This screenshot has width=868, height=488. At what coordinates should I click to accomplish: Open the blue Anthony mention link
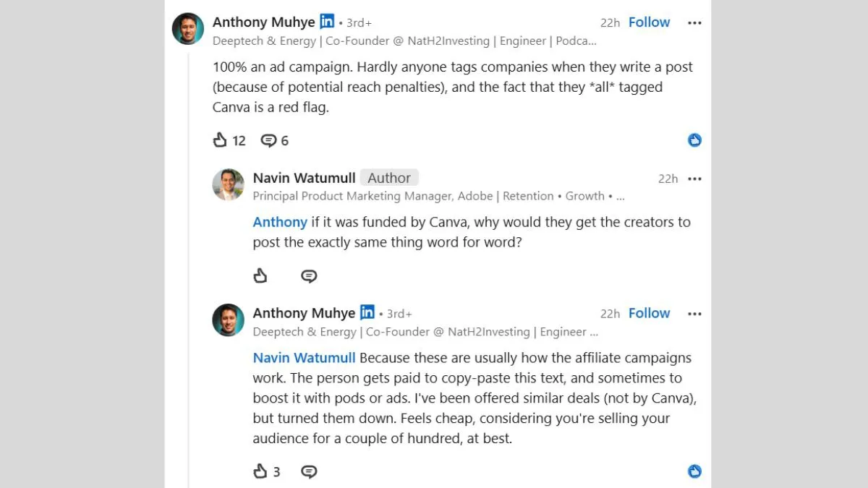[280, 222]
